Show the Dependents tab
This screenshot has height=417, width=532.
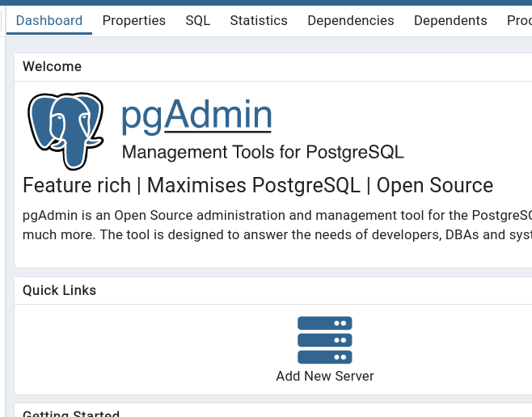(450, 20)
